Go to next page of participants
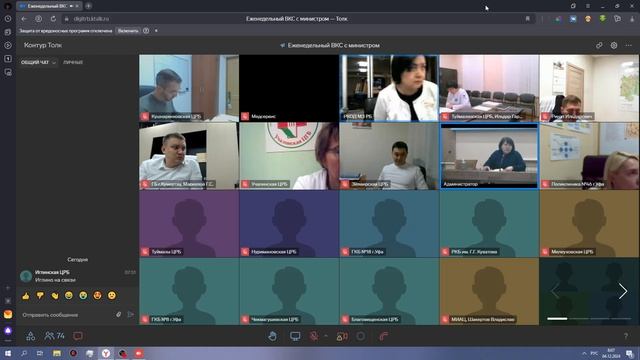This screenshot has height=360, width=640. [622, 291]
